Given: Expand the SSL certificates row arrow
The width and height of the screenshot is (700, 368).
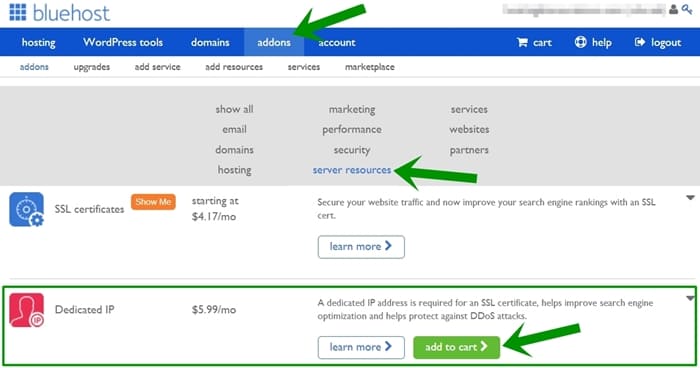Looking at the screenshot, I should 690,197.
